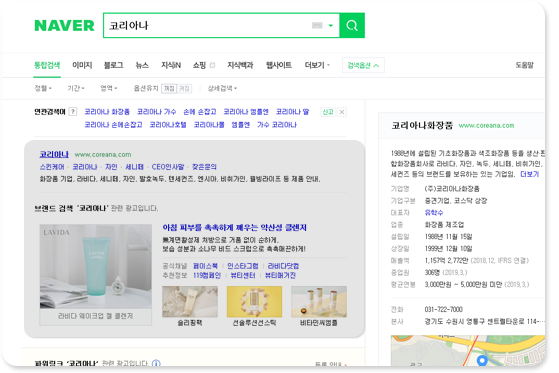
Task: Click related search 코리아나 가수
Action: pos(157,112)
